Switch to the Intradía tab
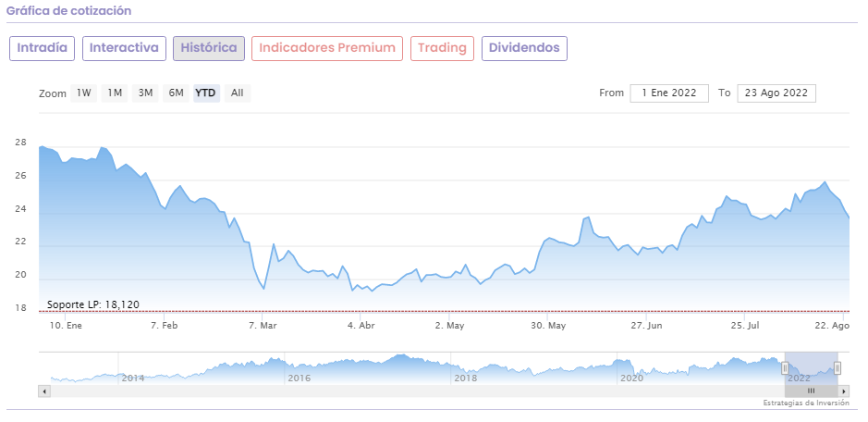The image size is (868, 422). pos(42,48)
